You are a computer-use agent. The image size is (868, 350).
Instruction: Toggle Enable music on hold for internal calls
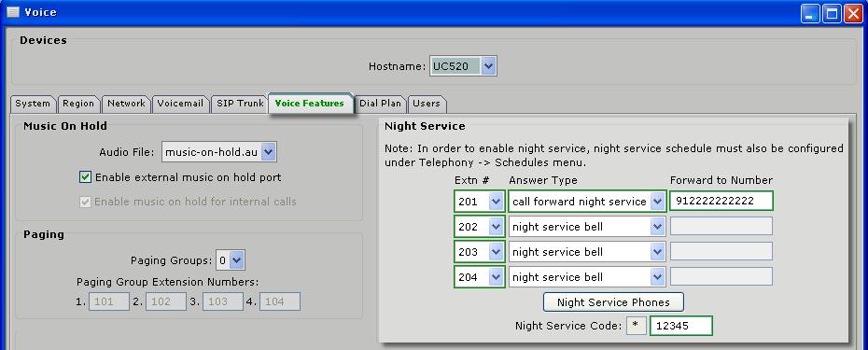pyautogui.click(x=85, y=202)
